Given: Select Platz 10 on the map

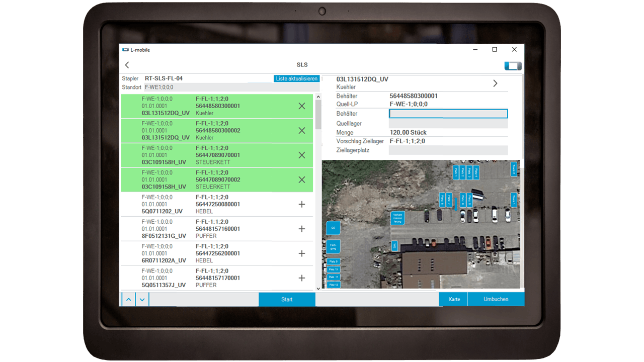Looking at the screenshot, I should click(x=334, y=269).
